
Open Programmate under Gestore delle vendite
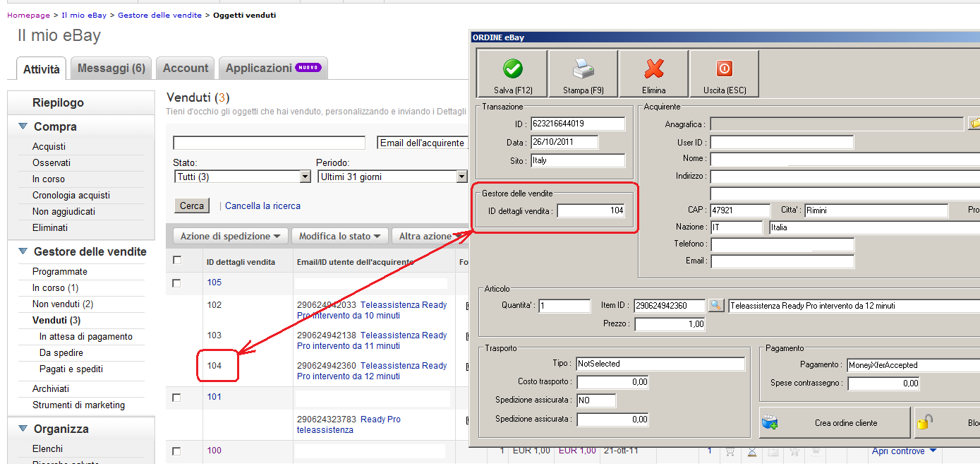60,271
